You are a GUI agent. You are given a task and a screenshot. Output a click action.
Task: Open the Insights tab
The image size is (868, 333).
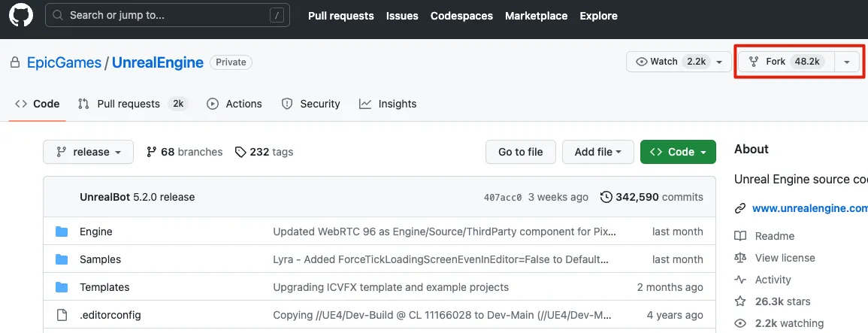click(x=388, y=104)
